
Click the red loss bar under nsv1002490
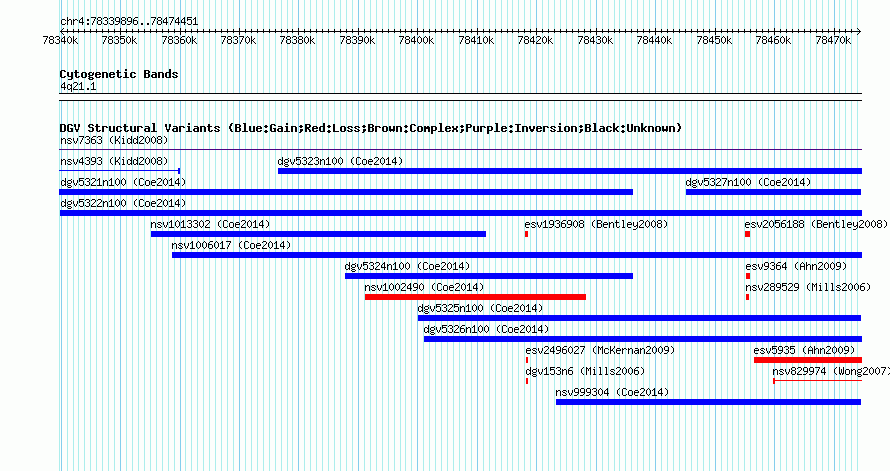click(475, 297)
